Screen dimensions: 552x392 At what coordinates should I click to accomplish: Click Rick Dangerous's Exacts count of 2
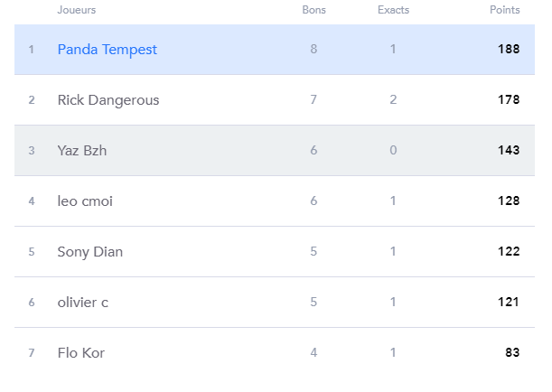(393, 100)
